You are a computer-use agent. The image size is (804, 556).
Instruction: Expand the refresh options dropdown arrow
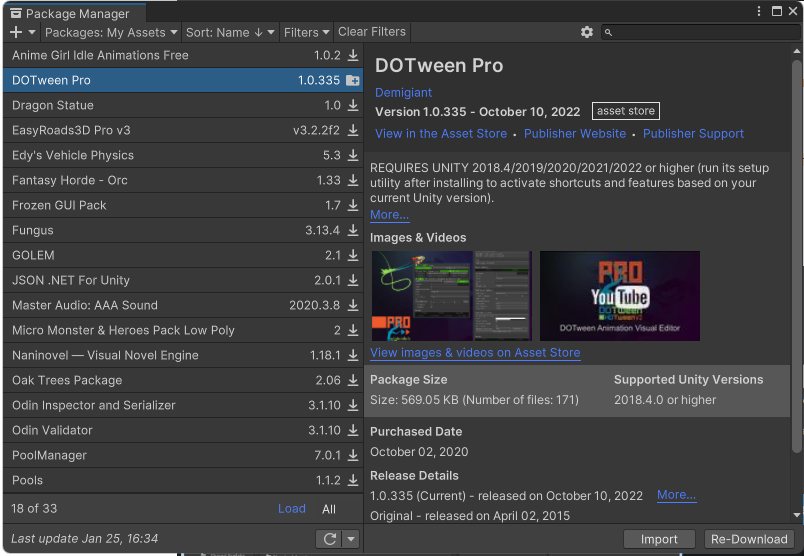(351, 539)
